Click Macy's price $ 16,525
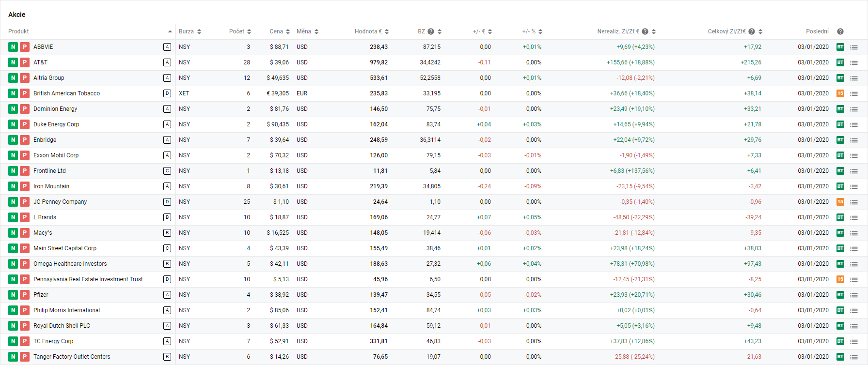The height and width of the screenshot is (365, 868). (x=278, y=233)
